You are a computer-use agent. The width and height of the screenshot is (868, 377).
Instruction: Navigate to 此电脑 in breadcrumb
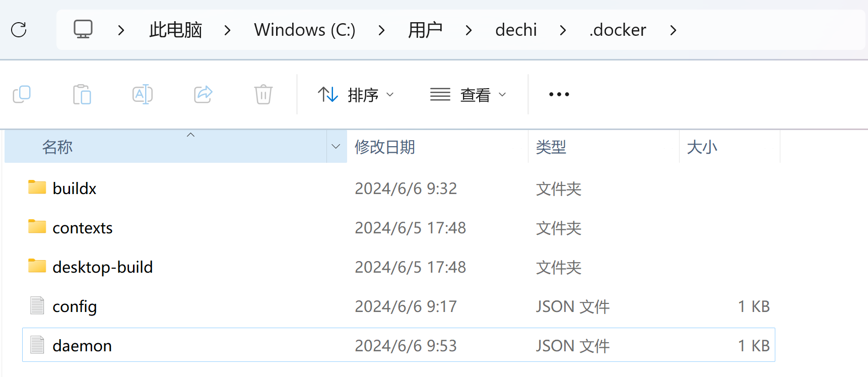click(x=175, y=30)
